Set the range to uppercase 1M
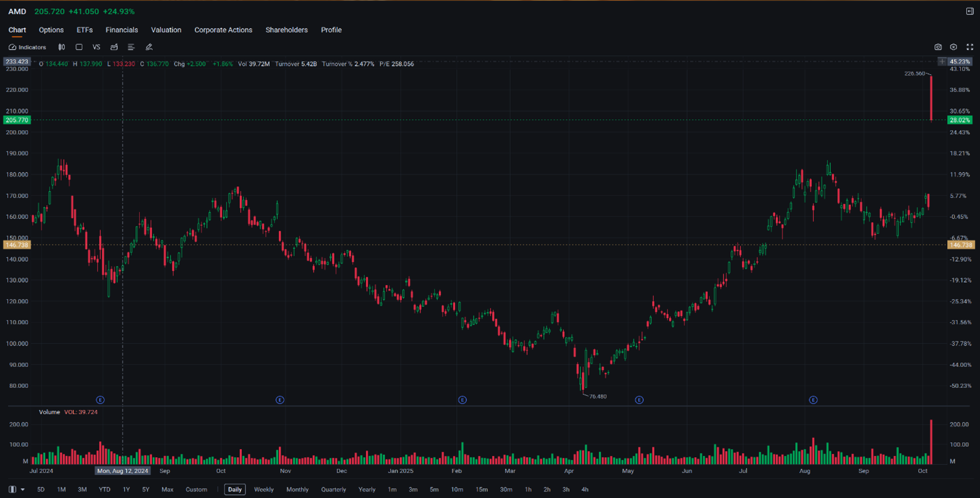The image size is (980, 498). (x=61, y=489)
